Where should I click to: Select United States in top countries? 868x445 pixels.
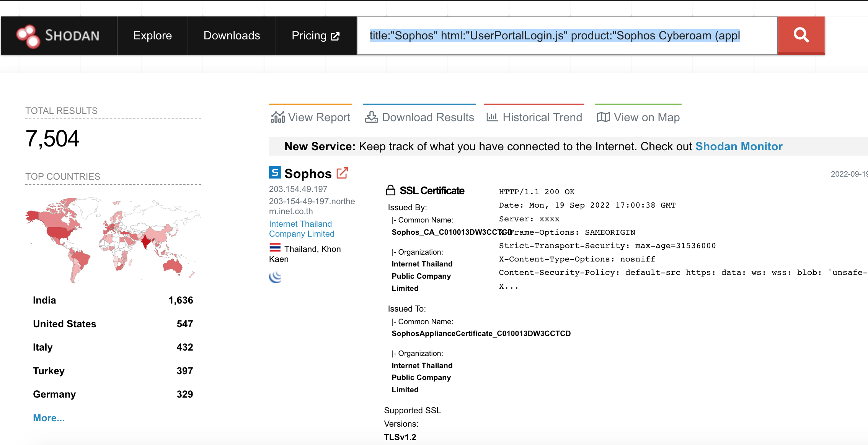[x=65, y=324]
